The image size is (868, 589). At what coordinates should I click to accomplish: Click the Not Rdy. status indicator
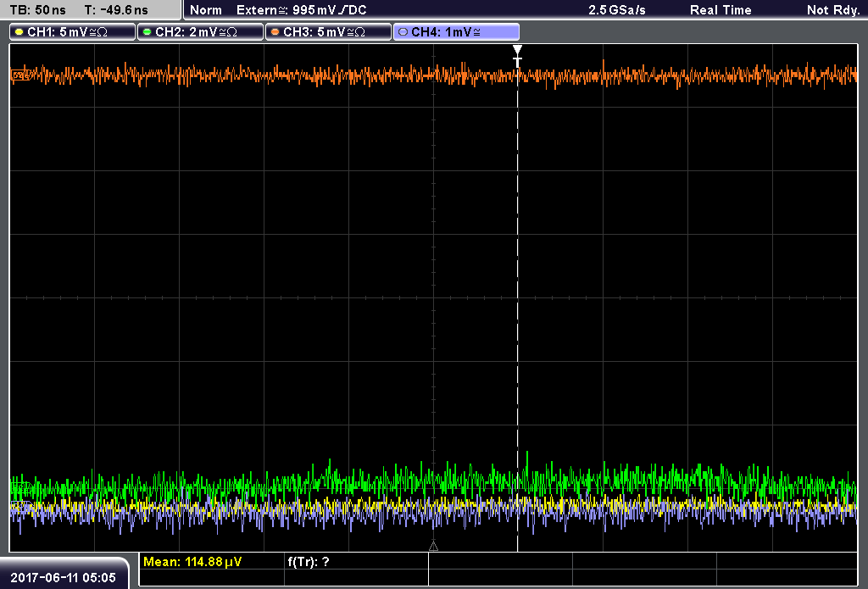click(x=833, y=10)
